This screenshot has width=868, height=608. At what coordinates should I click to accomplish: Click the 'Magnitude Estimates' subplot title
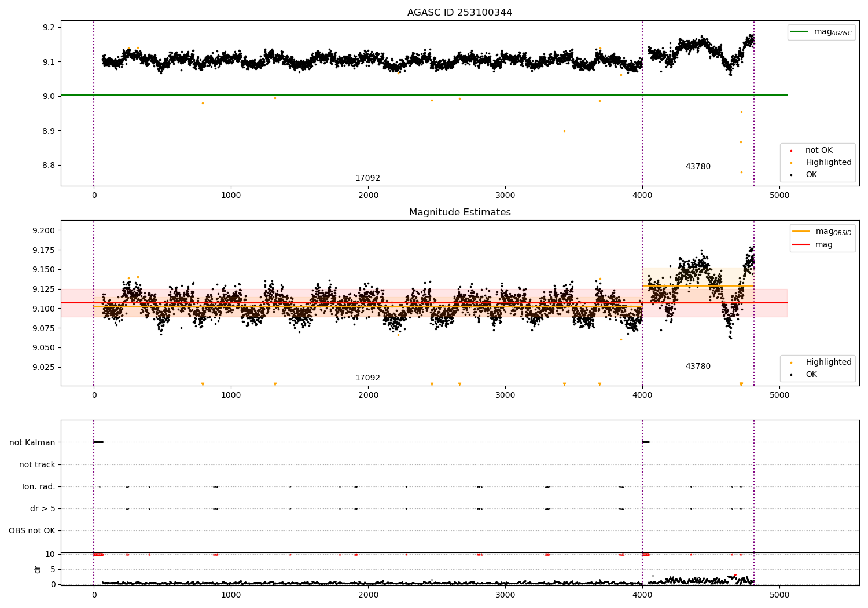459,213
